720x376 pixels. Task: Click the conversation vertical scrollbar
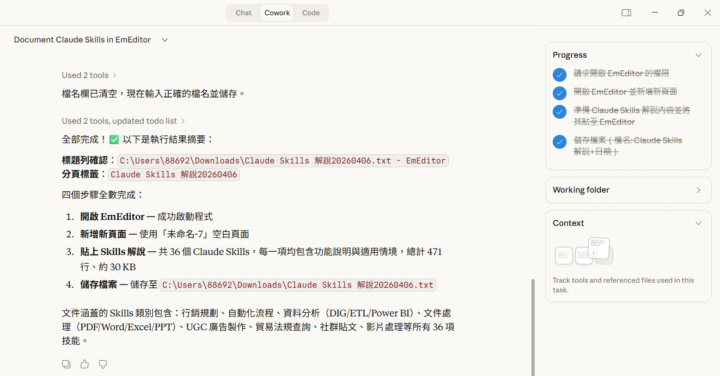(533, 327)
